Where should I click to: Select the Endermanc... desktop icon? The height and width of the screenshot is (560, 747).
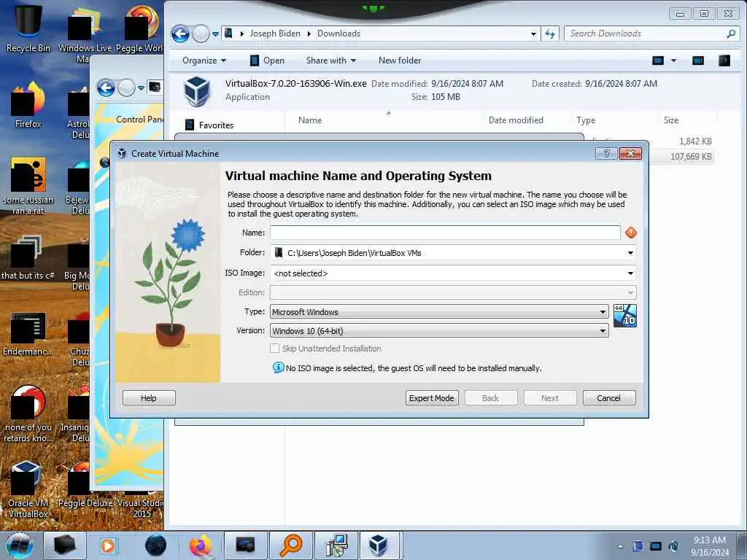point(28,333)
